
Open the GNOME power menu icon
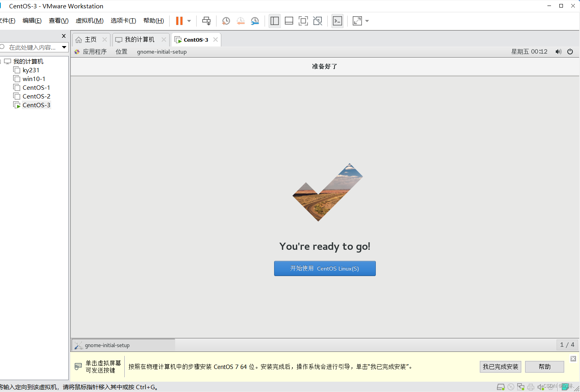(x=570, y=52)
